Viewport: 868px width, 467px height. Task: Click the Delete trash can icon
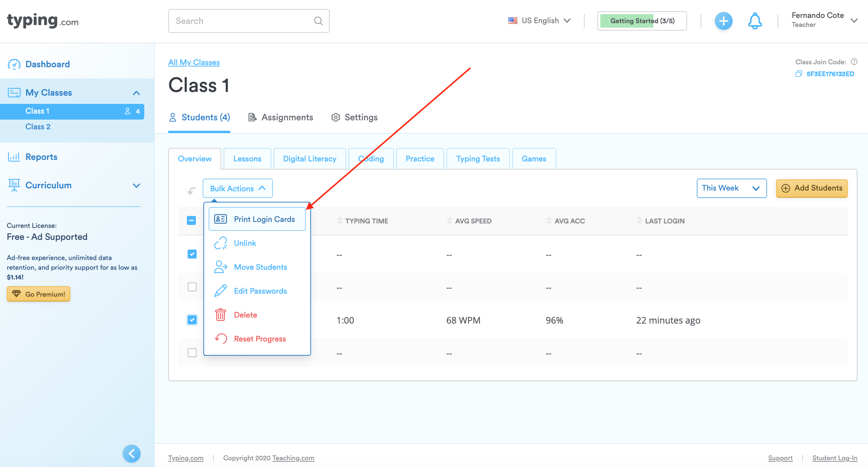coord(221,315)
